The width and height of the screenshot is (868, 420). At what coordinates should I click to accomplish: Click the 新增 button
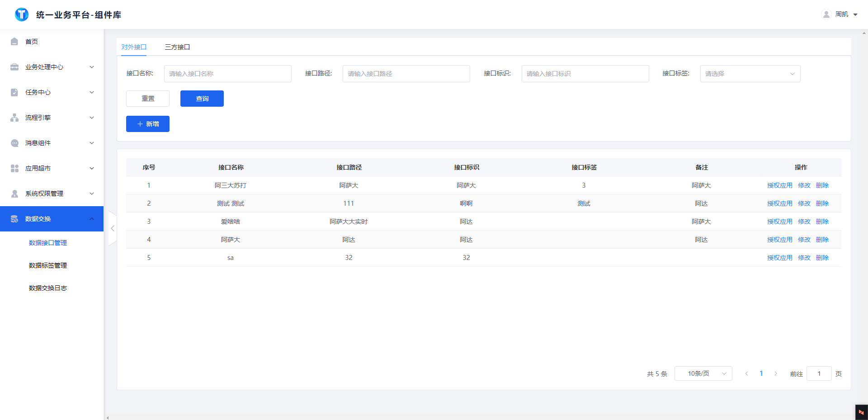pyautogui.click(x=148, y=124)
